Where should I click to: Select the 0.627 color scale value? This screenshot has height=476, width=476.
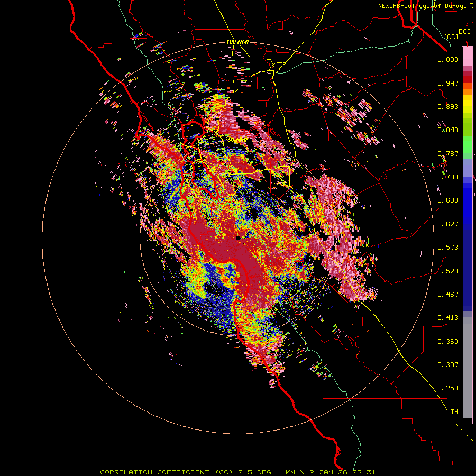pos(448,224)
